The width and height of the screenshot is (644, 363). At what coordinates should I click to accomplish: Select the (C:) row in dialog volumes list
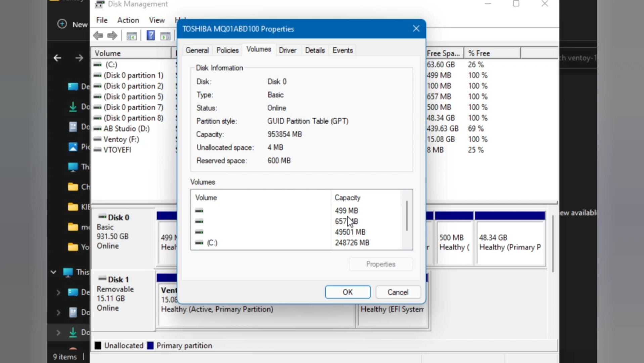[x=295, y=243]
